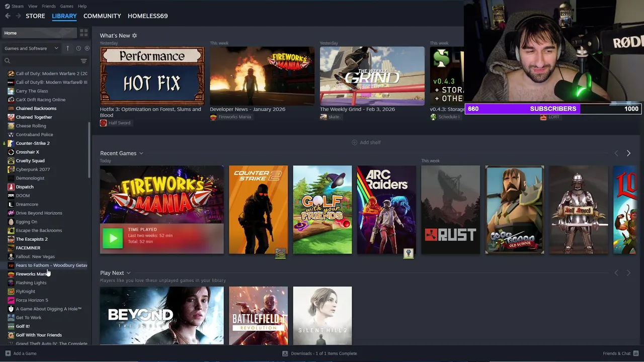Open Hotfix 3 Performance news post

coord(152,76)
